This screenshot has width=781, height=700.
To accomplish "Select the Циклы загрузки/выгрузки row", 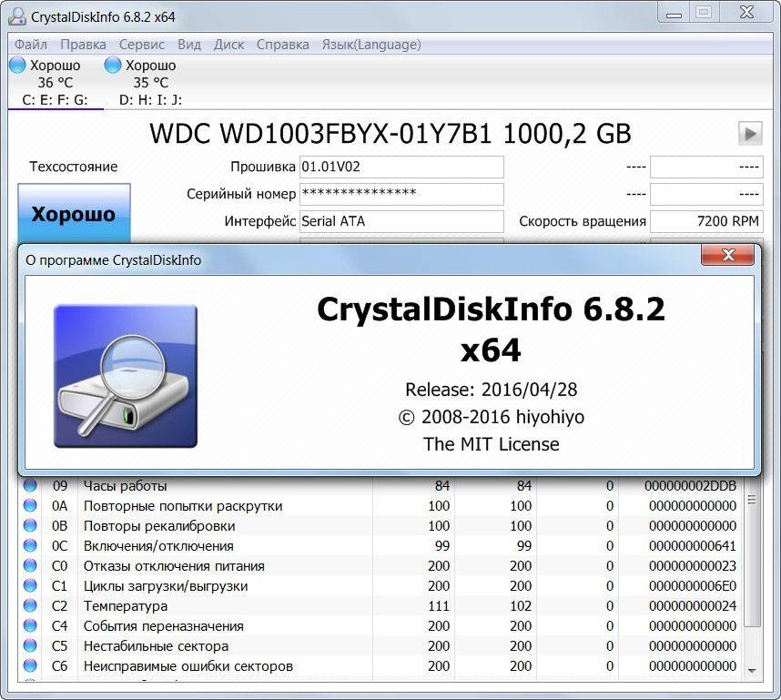I will point(381,586).
